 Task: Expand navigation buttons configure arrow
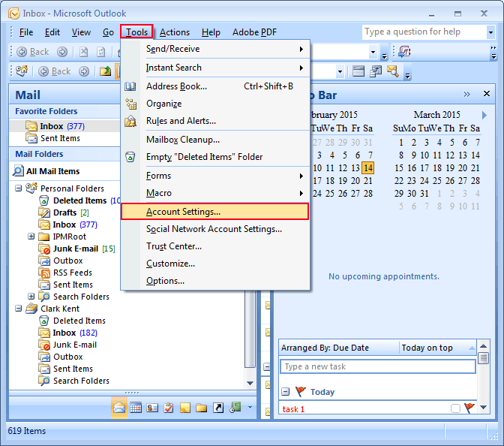[250, 408]
